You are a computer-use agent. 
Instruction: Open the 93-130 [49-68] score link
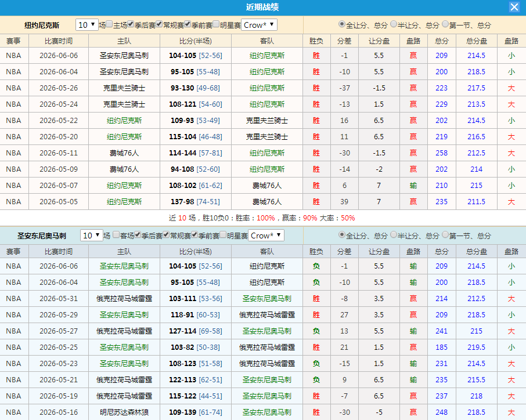(195, 88)
